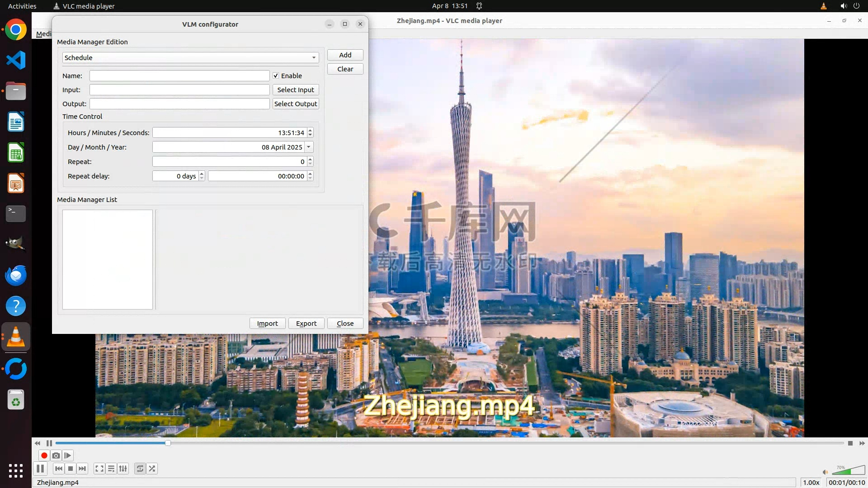Click the red Record button
The height and width of the screenshot is (488, 868).
[44, 455]
